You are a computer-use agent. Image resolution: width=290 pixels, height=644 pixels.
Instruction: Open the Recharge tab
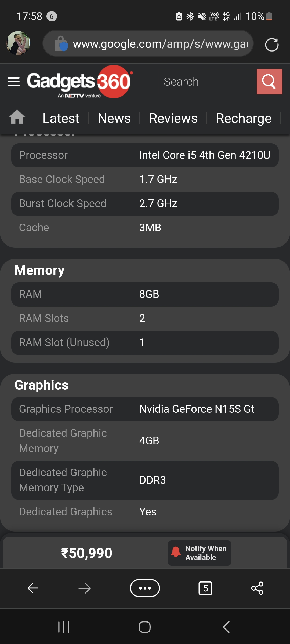244,118
